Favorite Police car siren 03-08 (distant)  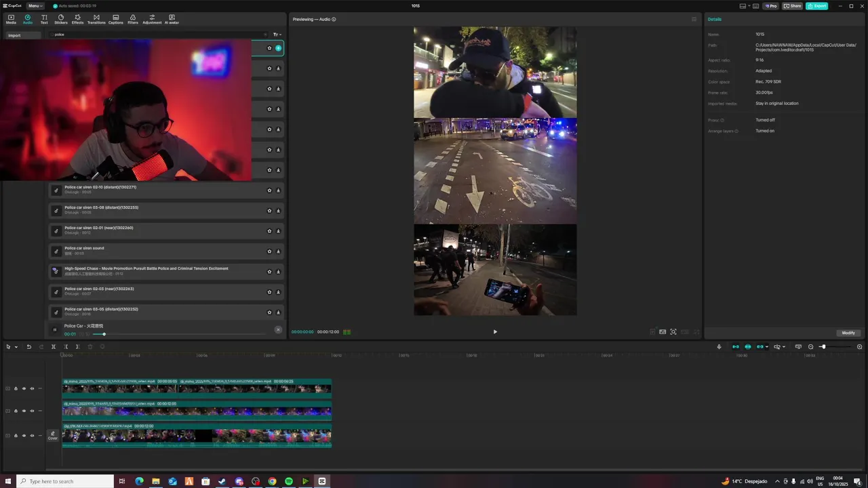click(269, 211)
